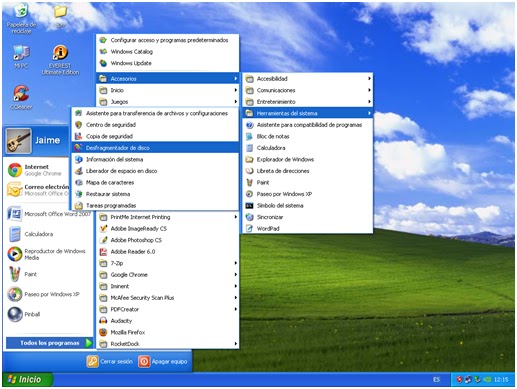Click Cerrar sesión button

(x=109, y=361)
